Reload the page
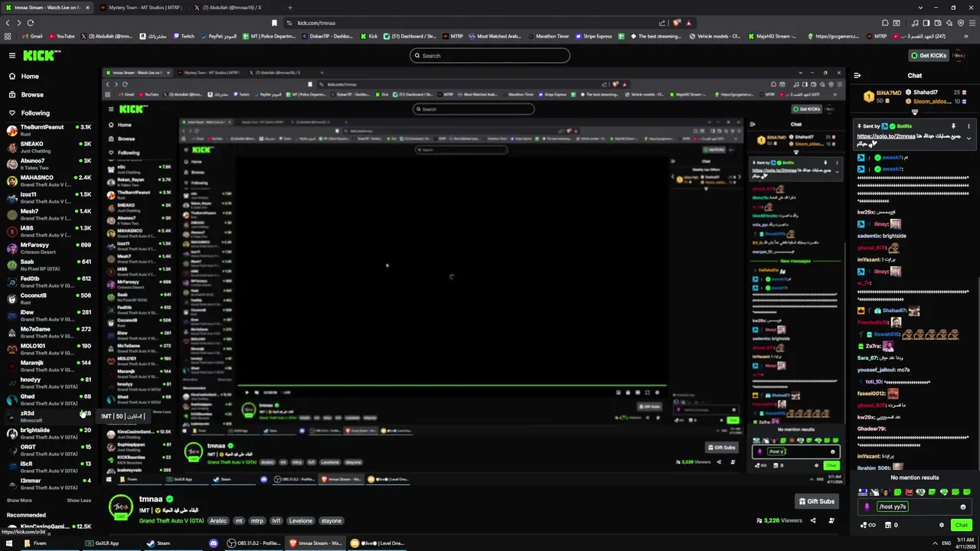 31,23
